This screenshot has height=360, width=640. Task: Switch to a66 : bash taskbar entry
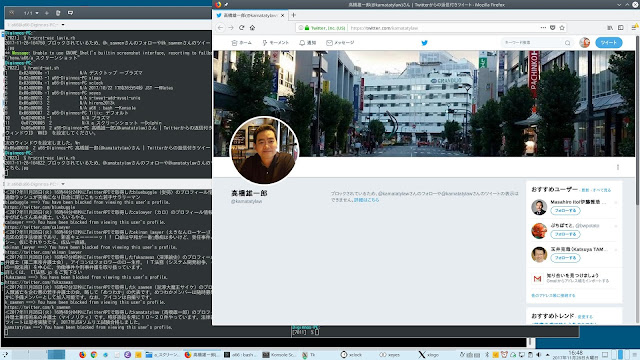pos(240,355)
